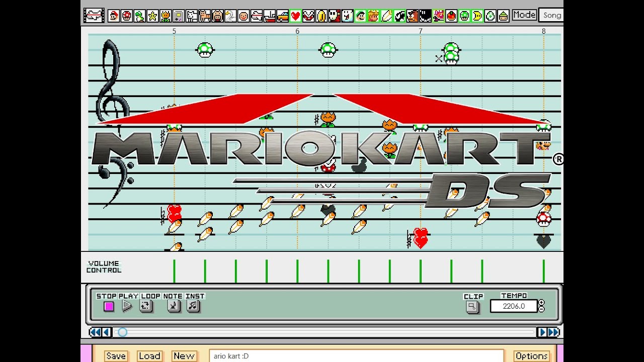The width and height of the screenshot is (644, 362).
Task: Click the red heart note below measure 7
Action: coord(421,238)
